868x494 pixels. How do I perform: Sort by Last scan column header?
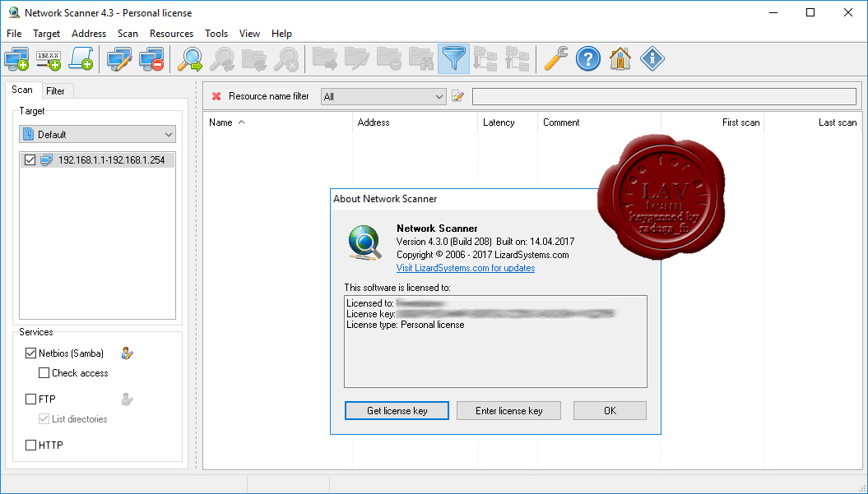(813, 122)
